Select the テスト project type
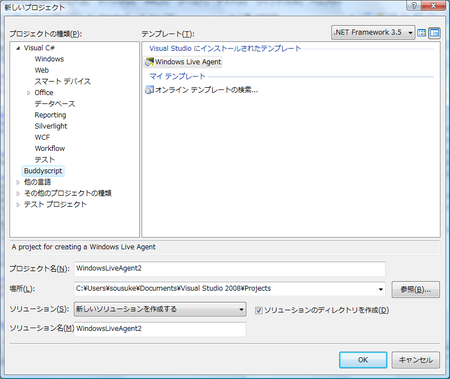The width and height of the screenshot is (450, 379). coord(44,160)
